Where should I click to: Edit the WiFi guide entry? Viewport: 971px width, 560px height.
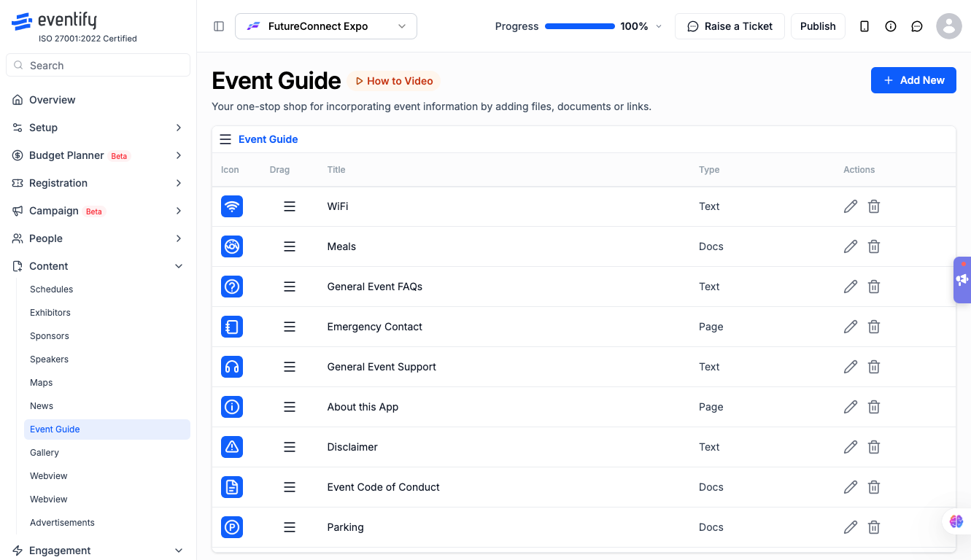coord(850,206)
